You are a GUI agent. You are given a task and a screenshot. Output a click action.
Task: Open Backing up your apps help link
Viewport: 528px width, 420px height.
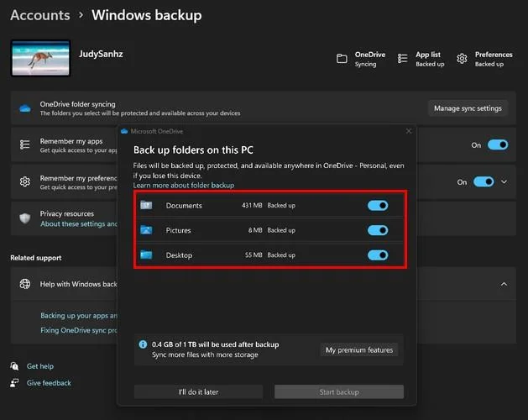pyautogui.click(x=79, y=316)
